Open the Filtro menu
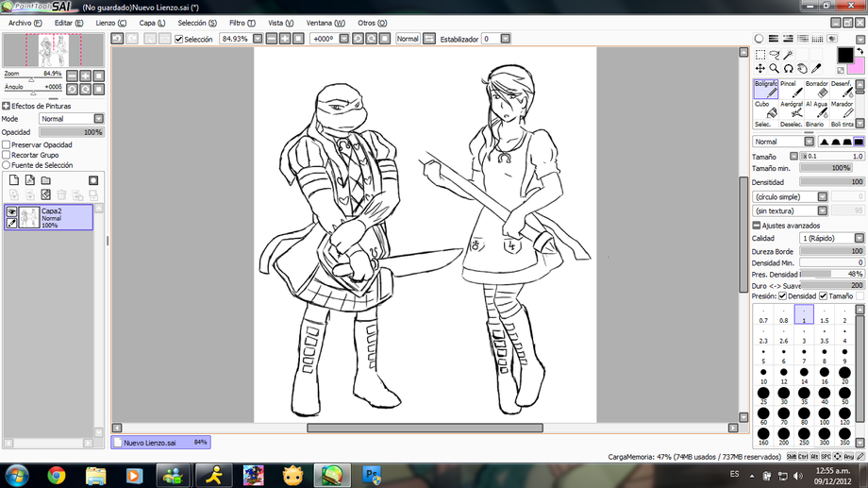 [242, 23]
